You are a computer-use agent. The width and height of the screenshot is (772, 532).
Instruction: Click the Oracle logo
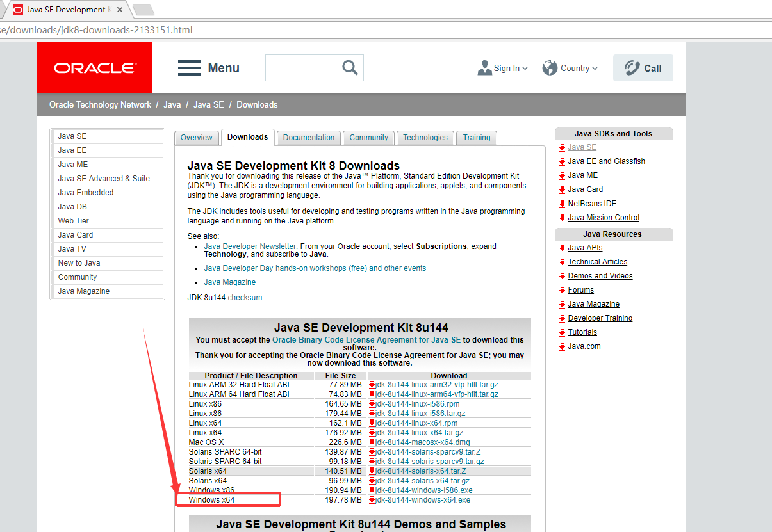(95, 68)
